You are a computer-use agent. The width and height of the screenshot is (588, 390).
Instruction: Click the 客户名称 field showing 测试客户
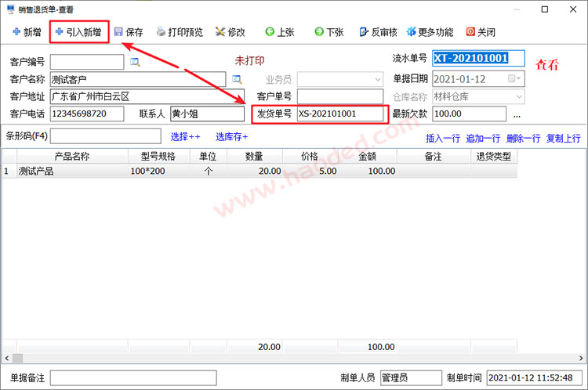[138, 79]
